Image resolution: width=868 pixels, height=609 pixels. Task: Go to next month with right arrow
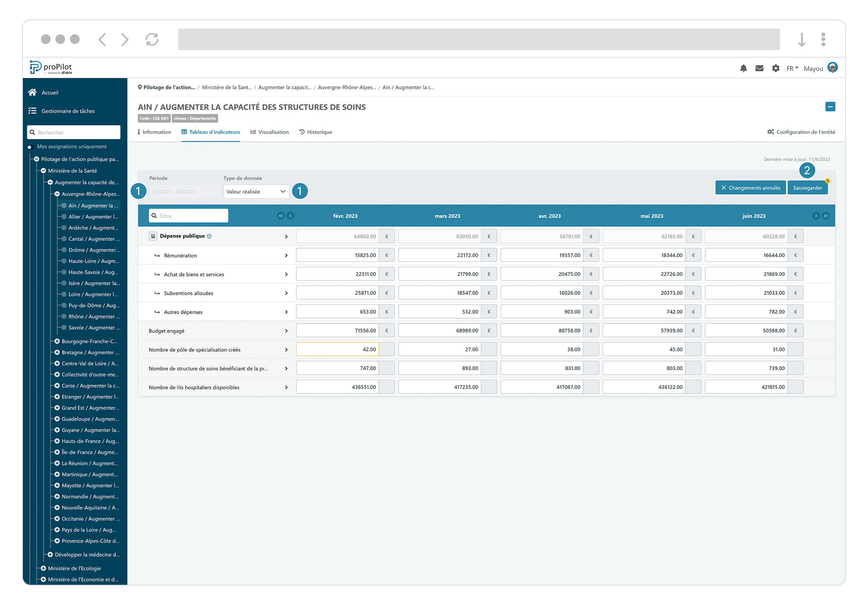[x=816, y=216]
